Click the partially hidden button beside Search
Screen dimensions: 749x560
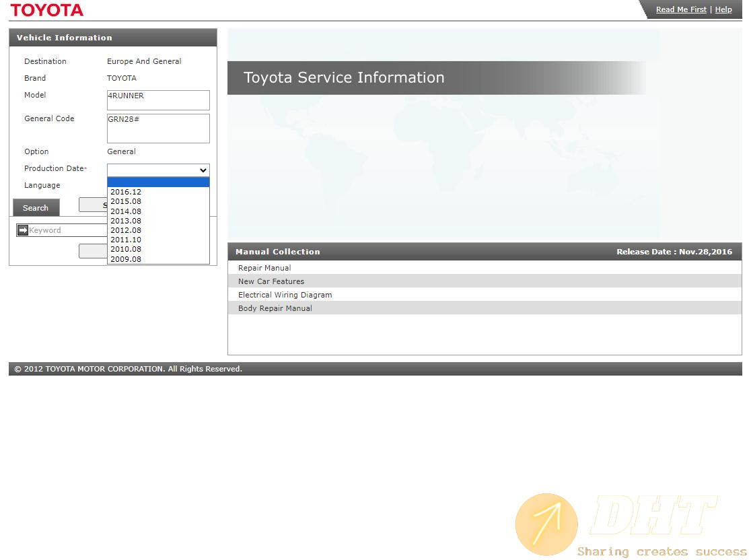pyautogui.click(x=93, y=205)
